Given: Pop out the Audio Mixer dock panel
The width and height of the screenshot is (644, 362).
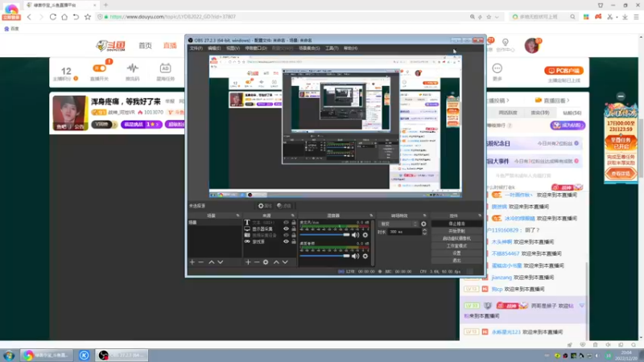Looking at the screenshot, I should click(x=371, y=216).
